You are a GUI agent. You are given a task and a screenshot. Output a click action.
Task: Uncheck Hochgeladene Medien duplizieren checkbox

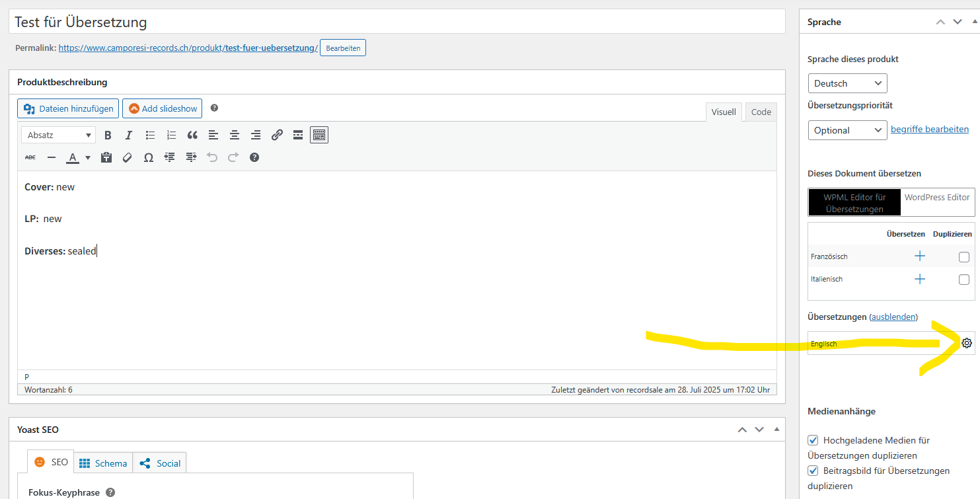click(x=813, y=440)
